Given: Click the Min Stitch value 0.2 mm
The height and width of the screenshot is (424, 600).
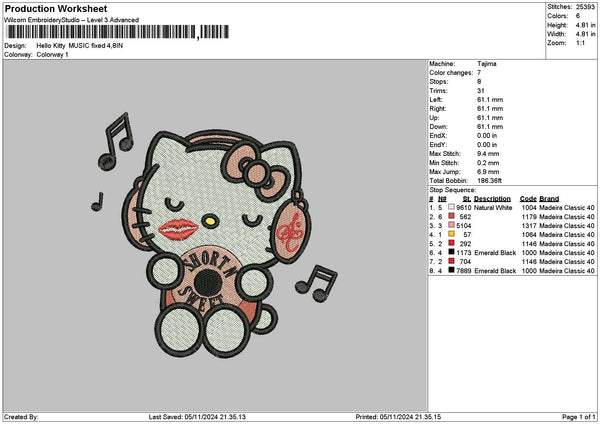Looking at the screenshot, I should point(488,163).
